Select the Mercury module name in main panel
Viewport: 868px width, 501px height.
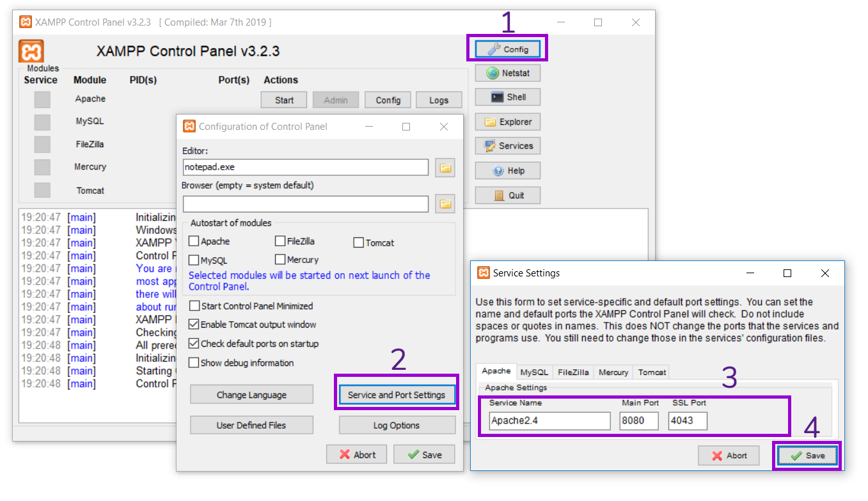click(90, 166)
